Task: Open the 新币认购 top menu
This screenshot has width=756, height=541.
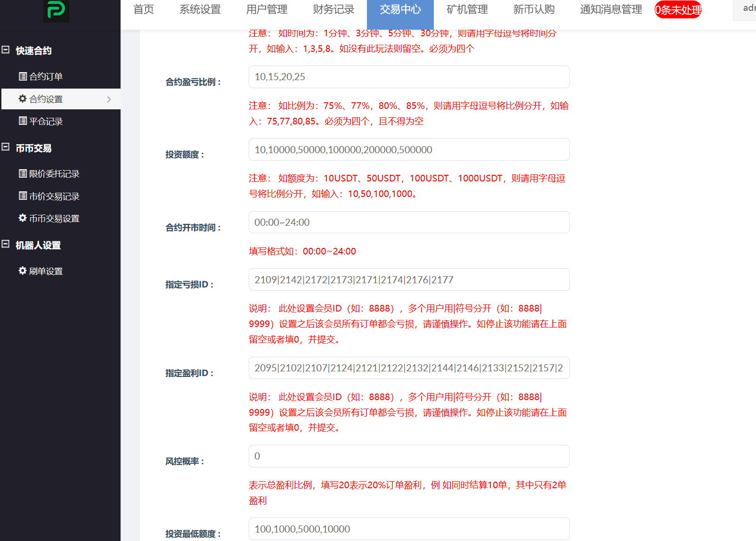Action: [x=534, y=9]
